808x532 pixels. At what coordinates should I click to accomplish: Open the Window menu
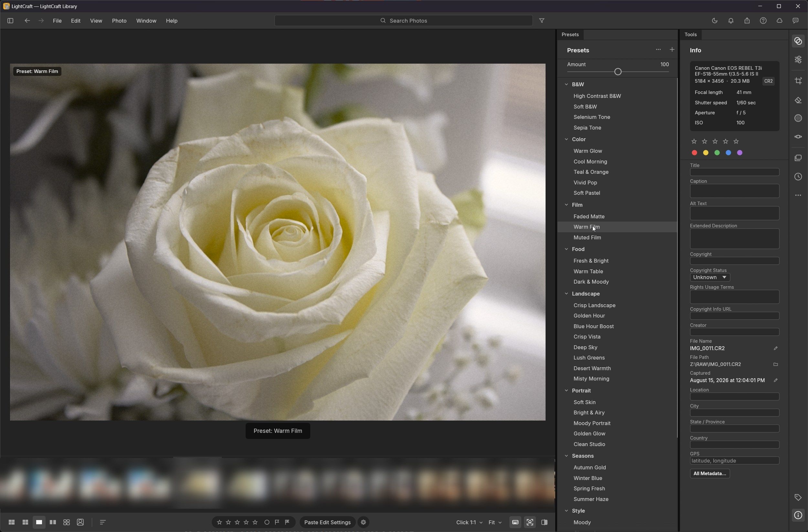(x=146, y=21)
